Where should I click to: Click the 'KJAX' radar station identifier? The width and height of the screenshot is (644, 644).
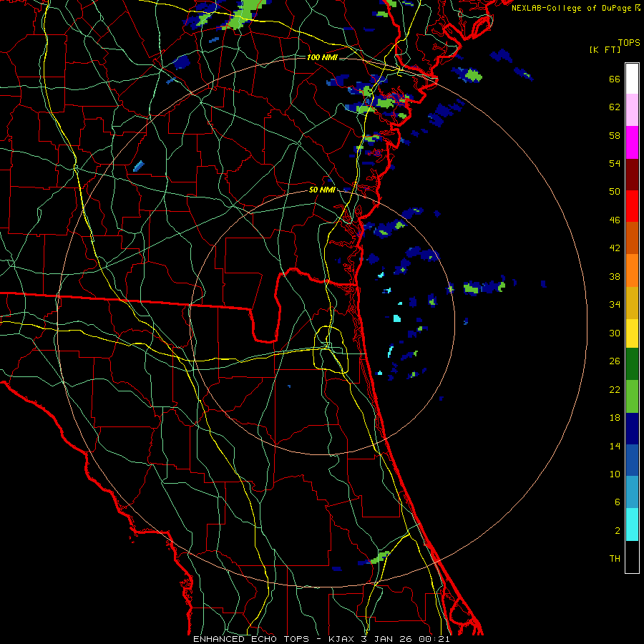click(x=341, y=639)
